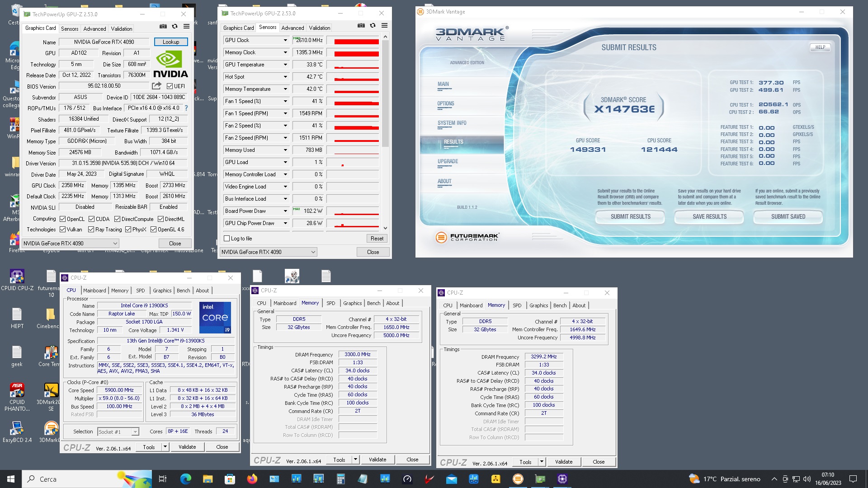Image resolution: width=868 pixels, height=488 pixels.
Task: Click the GPU Load sensor graph
Action: (353, 162)
